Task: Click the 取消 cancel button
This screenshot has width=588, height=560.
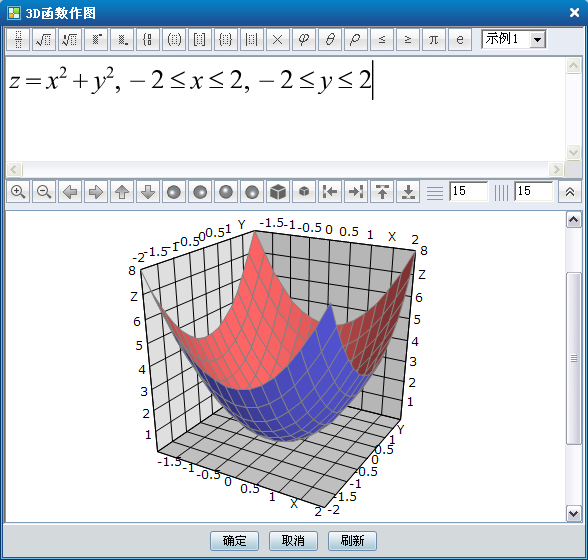Action: [293, 540]
